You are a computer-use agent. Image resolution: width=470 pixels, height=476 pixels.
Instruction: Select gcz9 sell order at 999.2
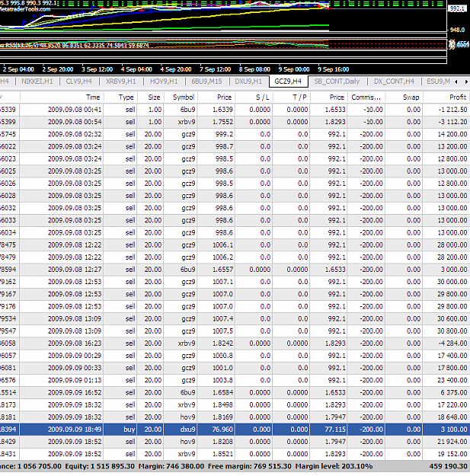pyautogui.click(x=235, y=134)
